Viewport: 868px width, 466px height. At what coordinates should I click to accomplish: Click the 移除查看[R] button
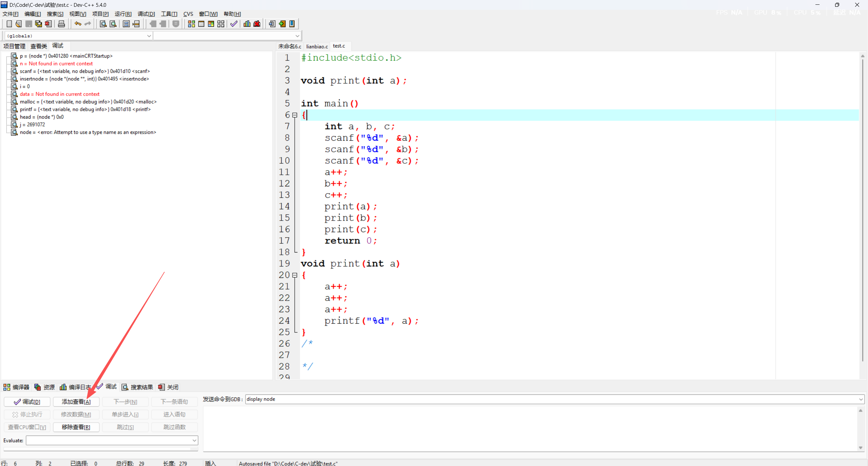(x=76, y=427)
